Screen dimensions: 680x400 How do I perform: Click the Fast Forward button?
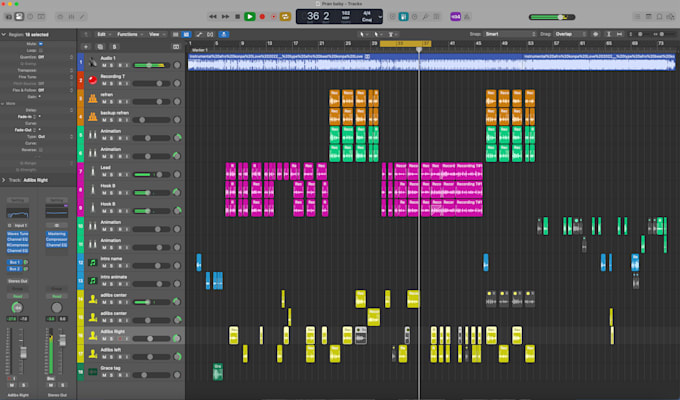point(226,16)
